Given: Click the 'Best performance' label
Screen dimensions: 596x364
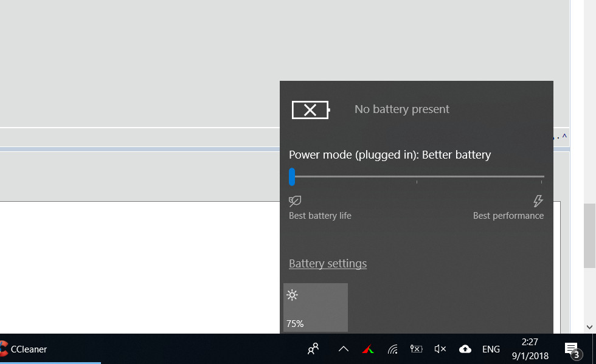Looking at the screenshot, I should 508,216.
